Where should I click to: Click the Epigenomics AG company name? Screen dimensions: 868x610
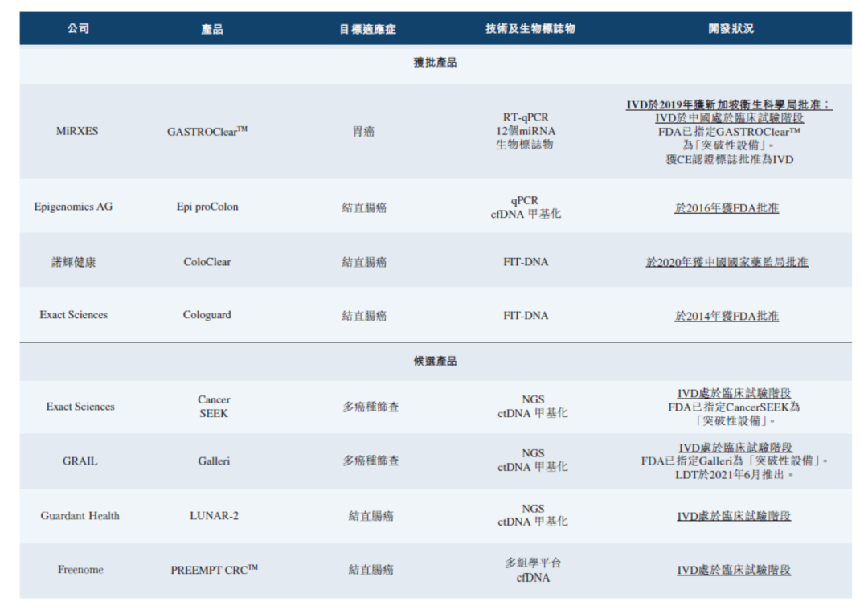tap(73, 207)
